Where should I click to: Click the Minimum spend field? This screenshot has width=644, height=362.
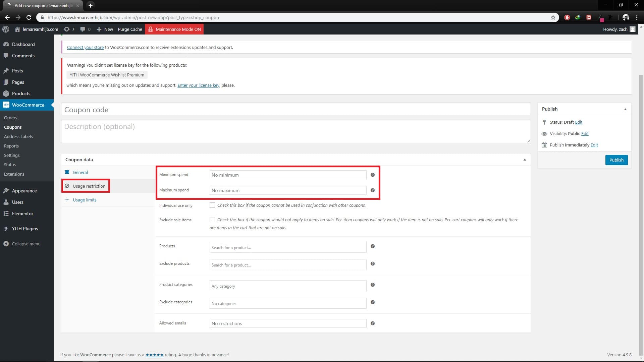coord(288,175)
